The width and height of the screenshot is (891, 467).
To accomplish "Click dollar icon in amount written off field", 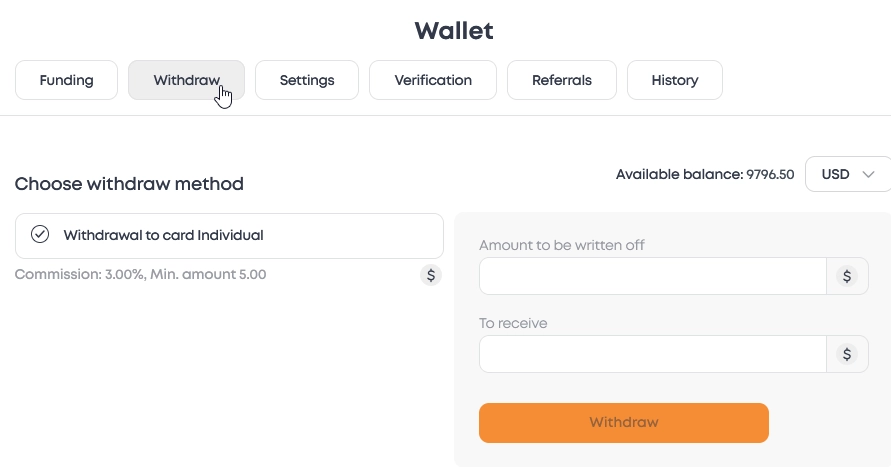I will [x=848, y=276].
